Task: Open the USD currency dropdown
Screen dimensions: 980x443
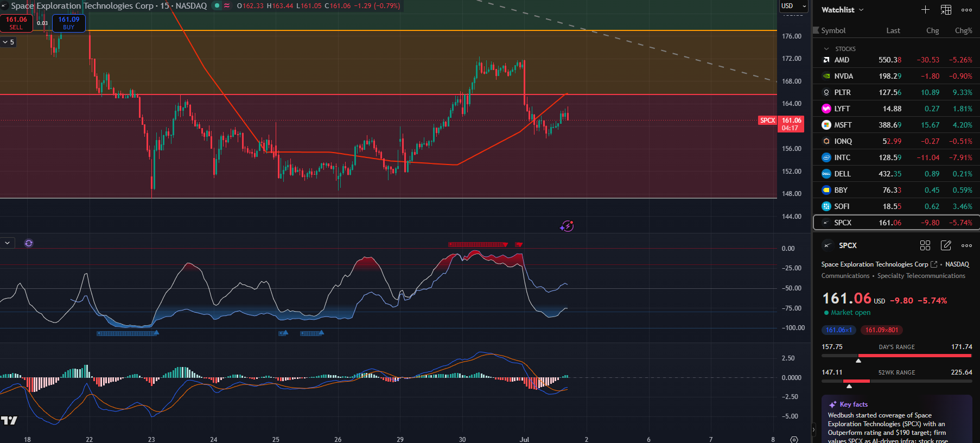Action: tap(794, 6)
